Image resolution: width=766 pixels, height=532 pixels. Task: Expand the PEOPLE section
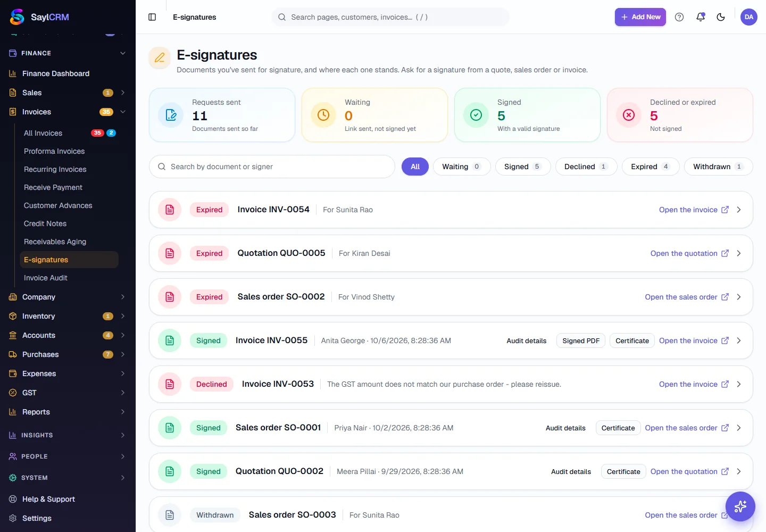tap(68, 456)
